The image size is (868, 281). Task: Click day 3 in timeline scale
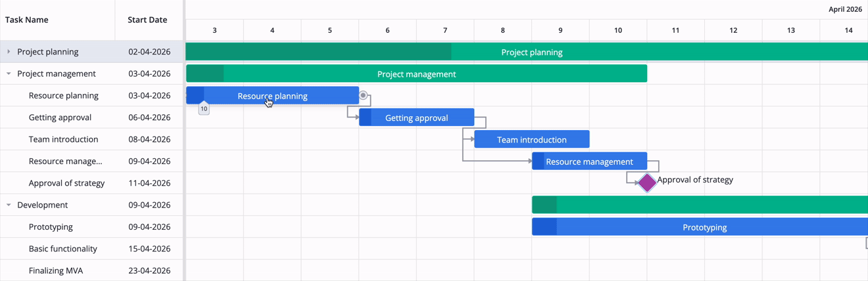pyautogui.click(x=215, y=30)
